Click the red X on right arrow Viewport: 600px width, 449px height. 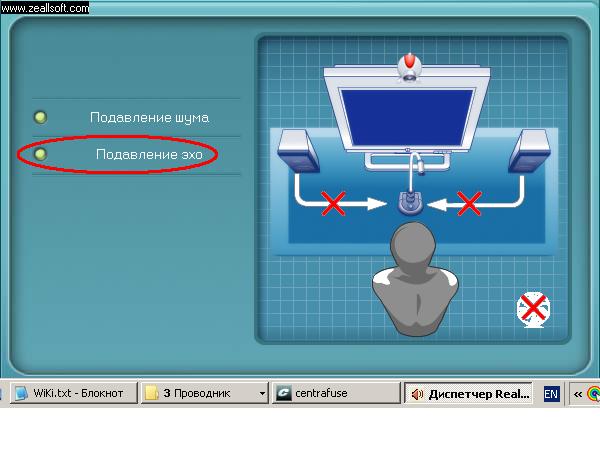[x=469, y=204]
